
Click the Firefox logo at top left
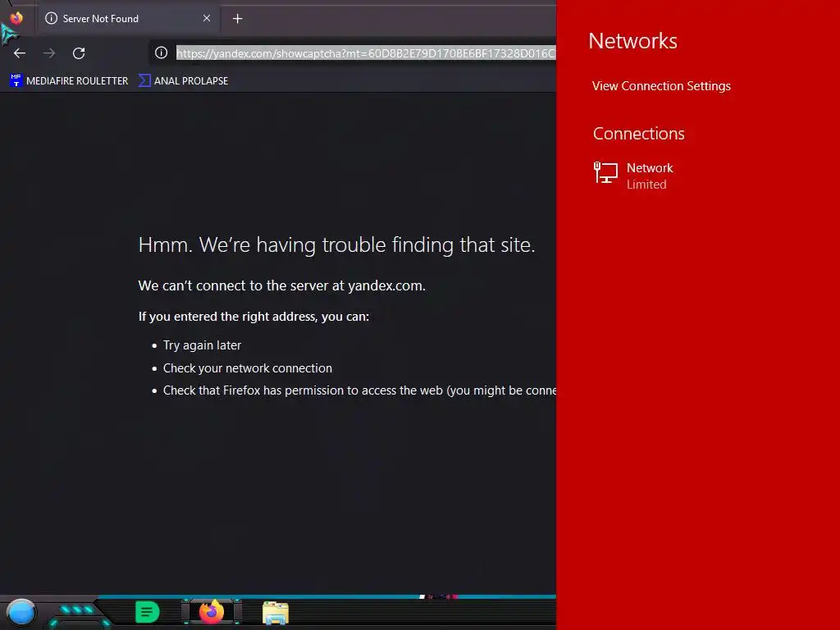pos(16,18)
